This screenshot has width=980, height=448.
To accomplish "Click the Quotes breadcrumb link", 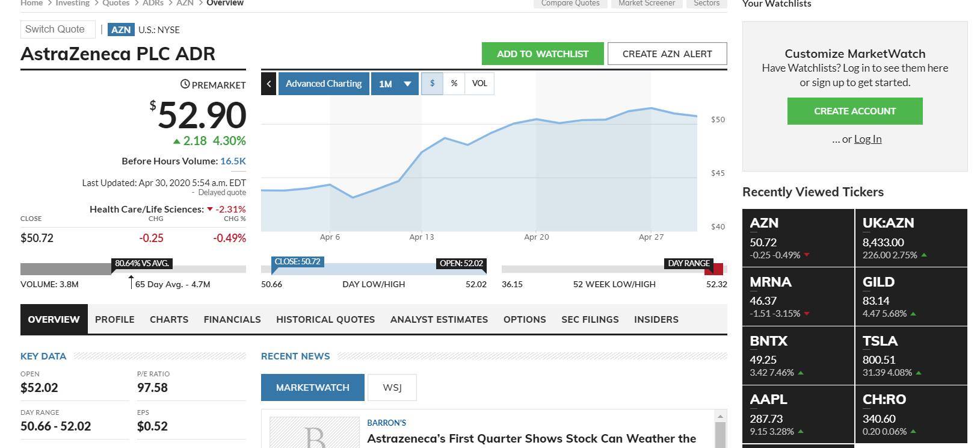I will (116, 3).
